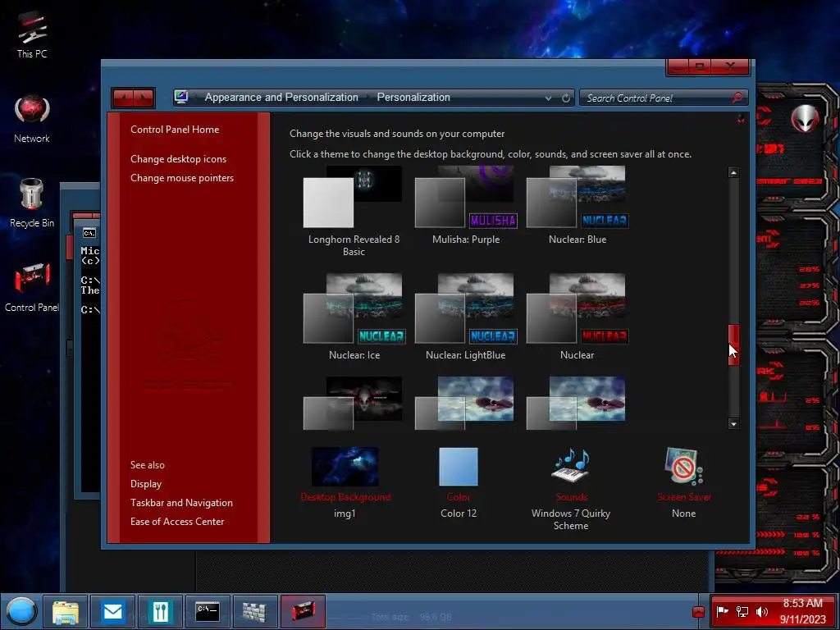Open the Network desktop icon
Screen dimensions: 840x630
32,119
